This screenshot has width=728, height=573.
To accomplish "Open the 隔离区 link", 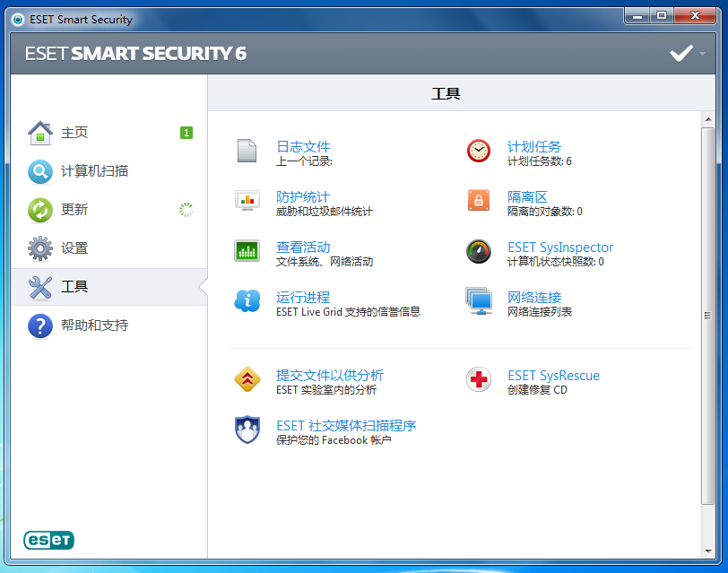I will click(527, 197).
